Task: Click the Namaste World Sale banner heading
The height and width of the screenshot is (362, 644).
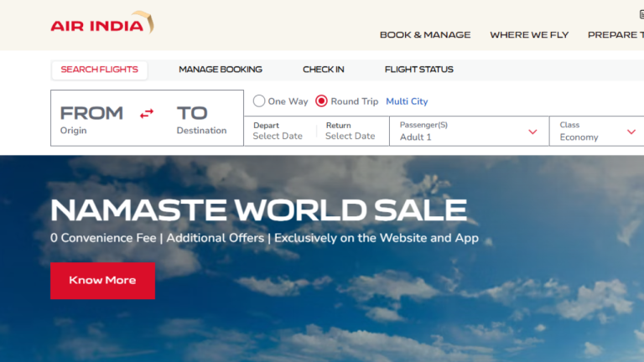Action: tap(259, 210)
